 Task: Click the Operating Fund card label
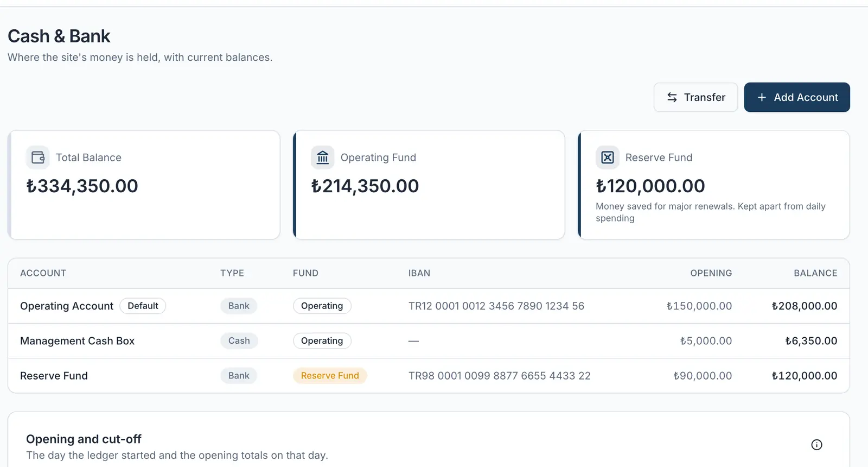[x=378, y=157]
